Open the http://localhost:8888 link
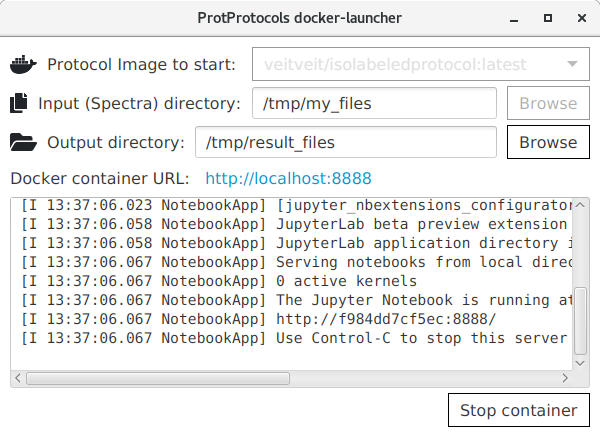 [x=289, y=179]
